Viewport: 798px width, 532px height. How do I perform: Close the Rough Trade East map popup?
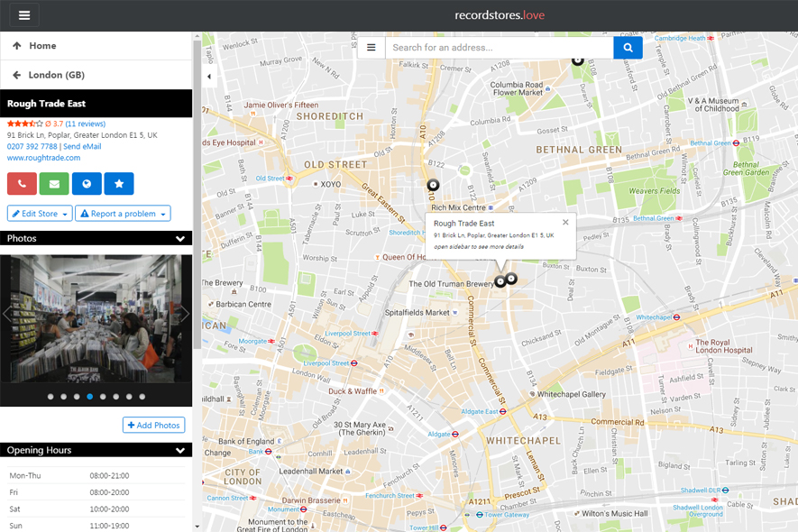pyautogui.click(x=565, y=223)
